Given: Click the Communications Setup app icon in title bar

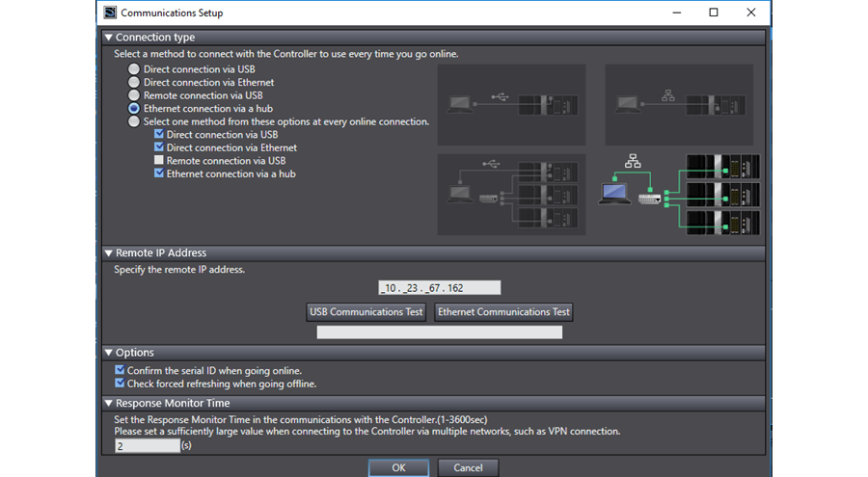Looking at the screenshot, I should tap(109, 13).
